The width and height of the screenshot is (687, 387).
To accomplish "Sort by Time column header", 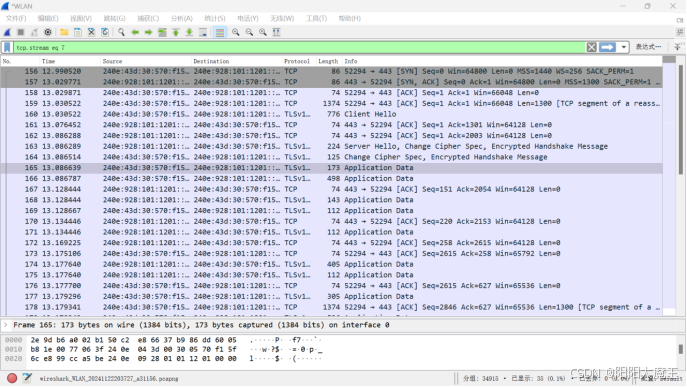I will [70, 61].
